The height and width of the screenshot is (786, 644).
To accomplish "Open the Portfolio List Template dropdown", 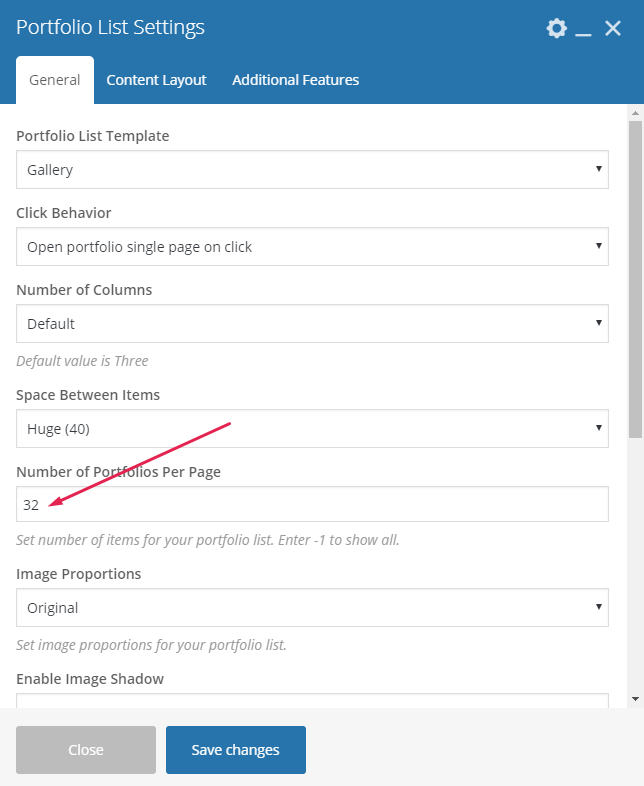I will tap(312, 170).
